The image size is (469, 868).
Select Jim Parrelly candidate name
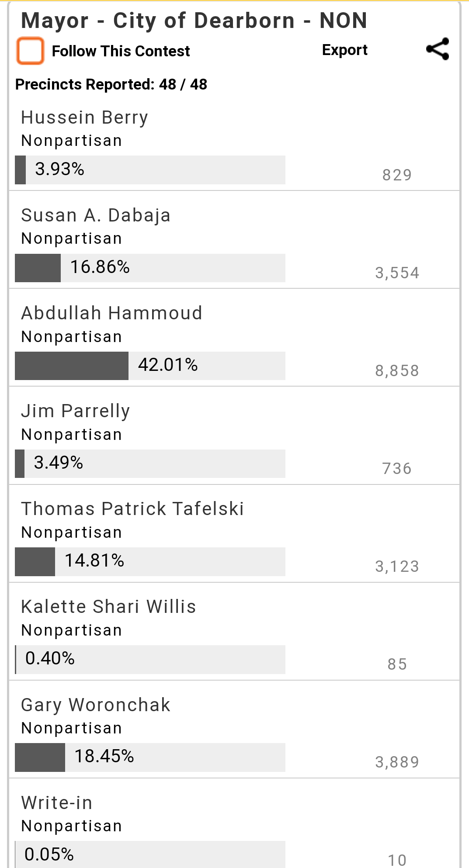75,411
